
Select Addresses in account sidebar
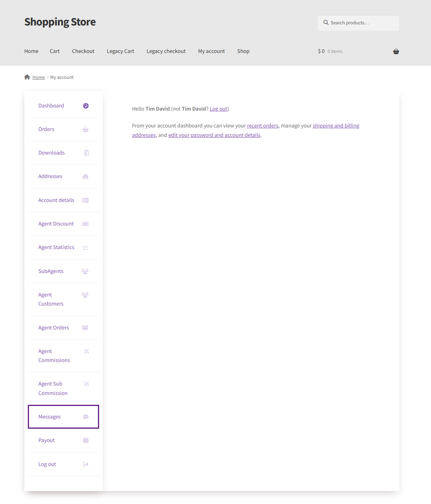(x=50, y=176)
